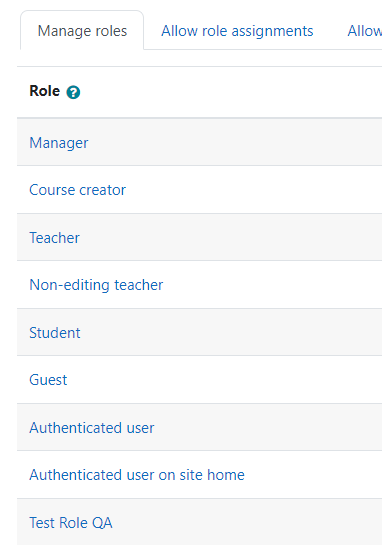
Task: Click blank space right of Manager link
Action: [x=234, y=142]
